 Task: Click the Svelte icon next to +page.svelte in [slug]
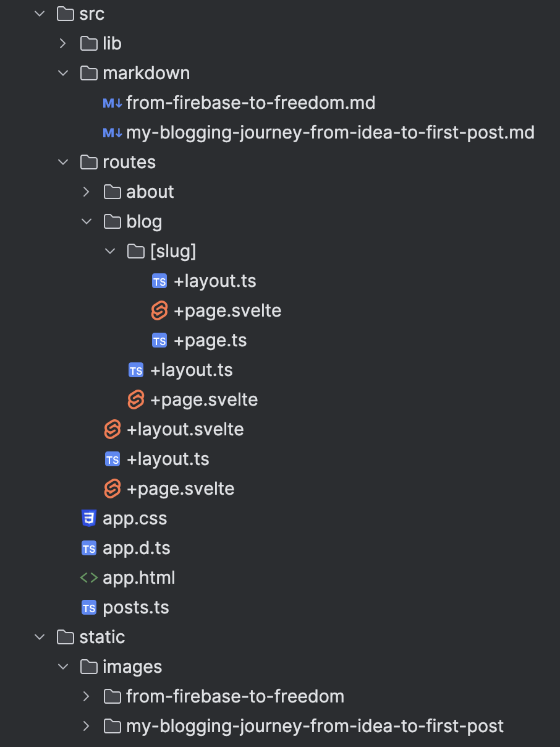(159, 310)
